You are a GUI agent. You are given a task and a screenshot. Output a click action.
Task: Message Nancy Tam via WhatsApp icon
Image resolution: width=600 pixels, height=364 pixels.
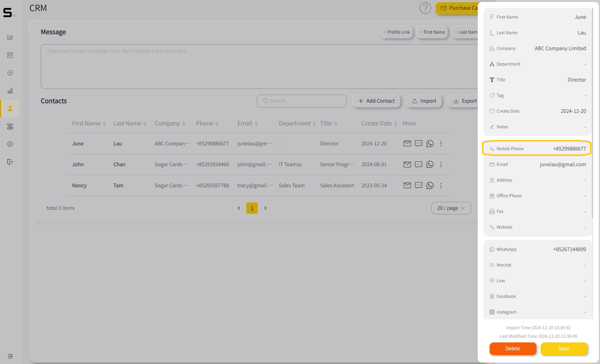[430, 186]
